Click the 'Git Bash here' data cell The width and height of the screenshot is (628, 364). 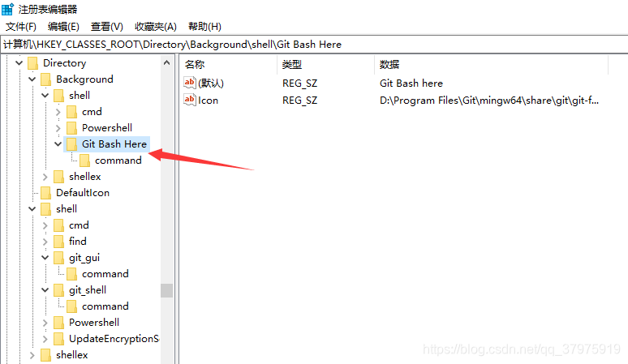click(411, 84)
